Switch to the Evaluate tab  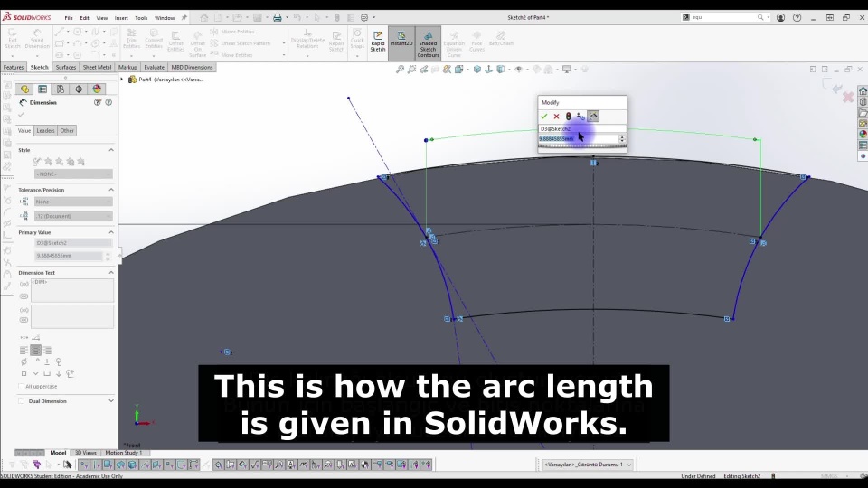pyautogui.click(x=154, y=68)
